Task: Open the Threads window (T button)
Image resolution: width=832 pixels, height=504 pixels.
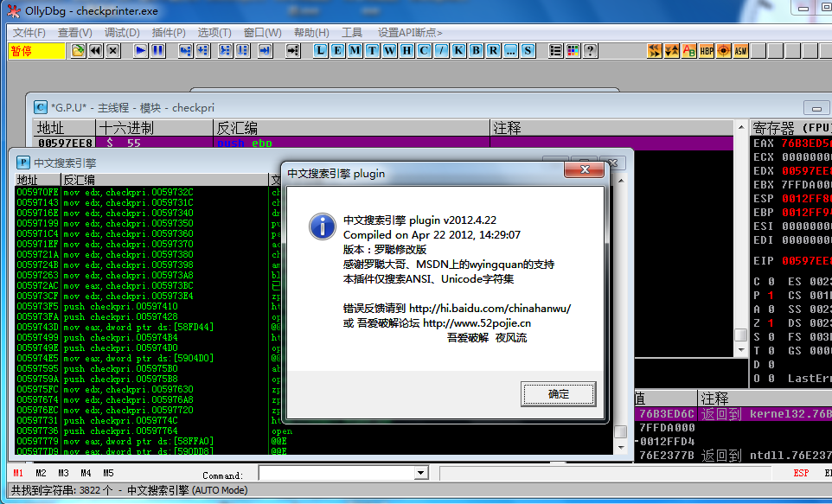Action: tap(373, 50)
